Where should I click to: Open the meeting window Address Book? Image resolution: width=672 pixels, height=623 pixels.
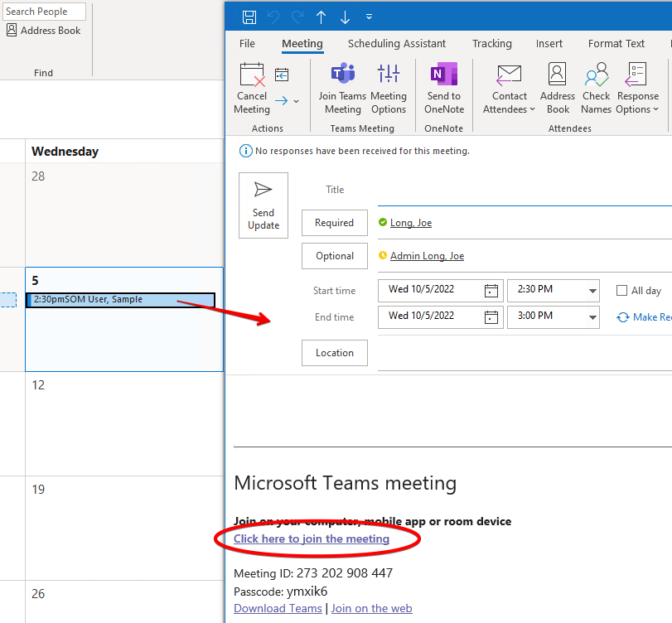pos(558,89)
